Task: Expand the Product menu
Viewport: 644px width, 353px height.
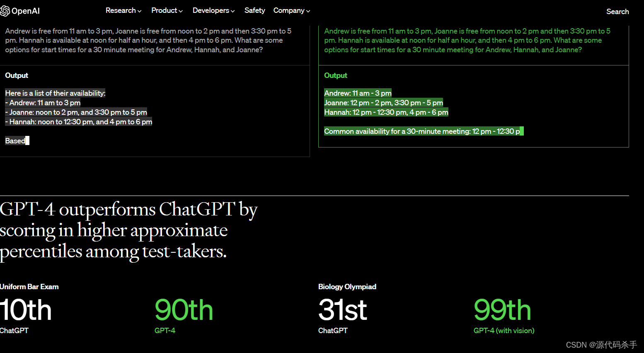Action: (x=167, y=10)
